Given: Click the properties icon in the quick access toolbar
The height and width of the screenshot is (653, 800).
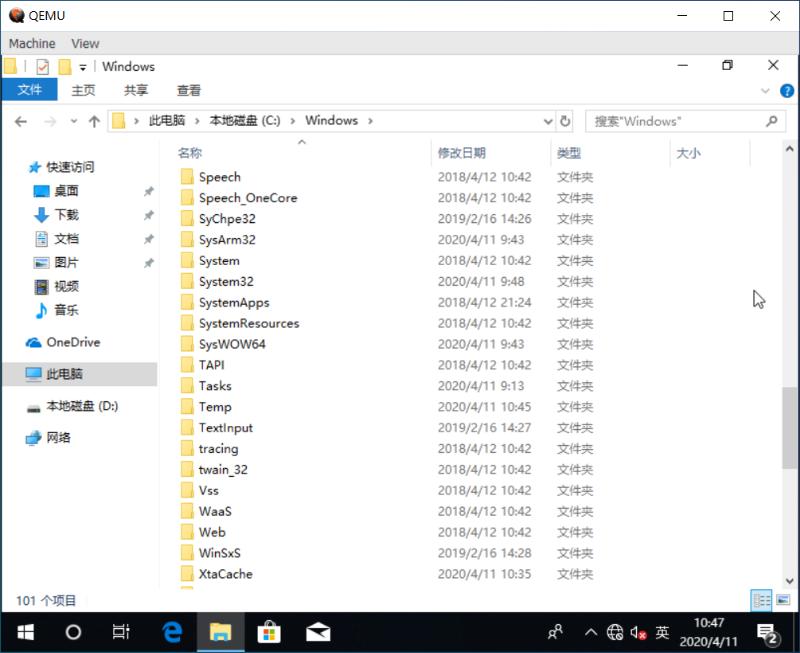Looking at the screenshot, I should point(42,66).
